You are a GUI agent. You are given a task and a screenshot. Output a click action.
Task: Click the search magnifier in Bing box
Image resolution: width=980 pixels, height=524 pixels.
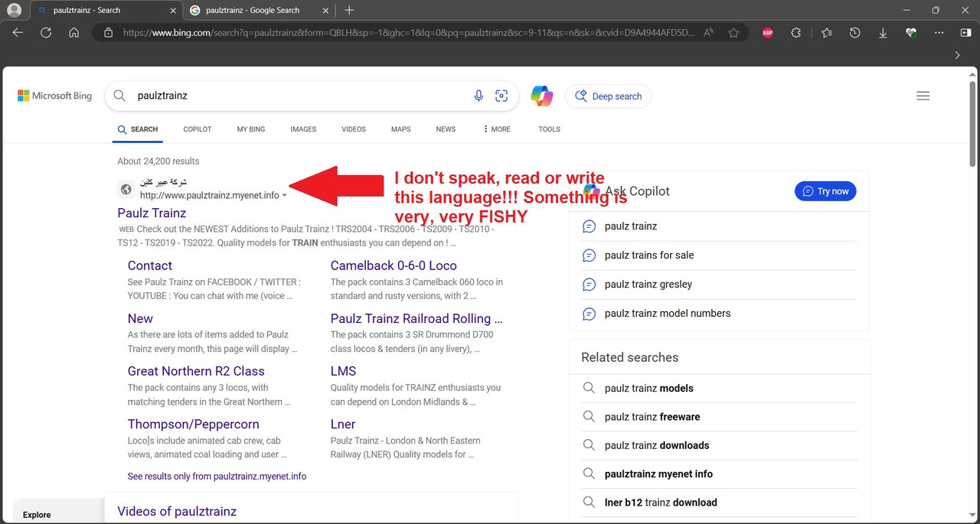click(x=119, y=96)
